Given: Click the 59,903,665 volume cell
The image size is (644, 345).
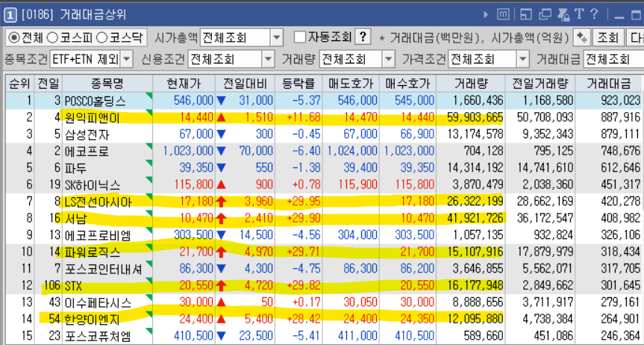Looking at the screenshot, I should pyautogui.click(x=475, y=117).
